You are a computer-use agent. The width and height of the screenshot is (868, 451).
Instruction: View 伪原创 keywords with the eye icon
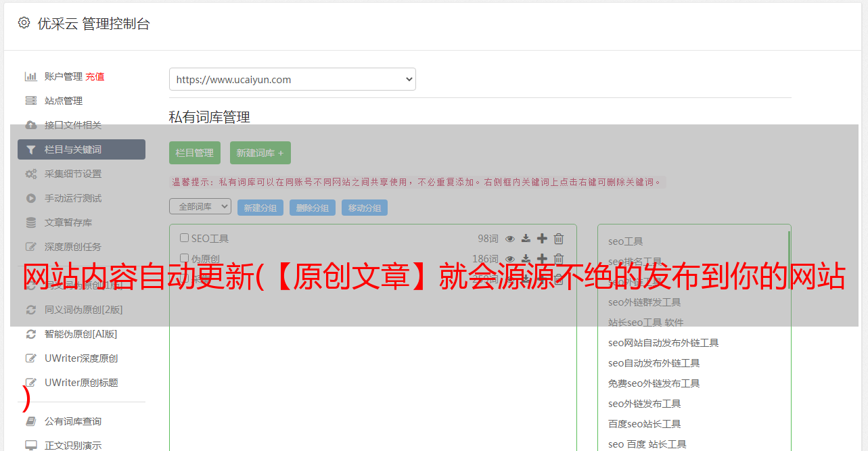[x=510, y=259]
